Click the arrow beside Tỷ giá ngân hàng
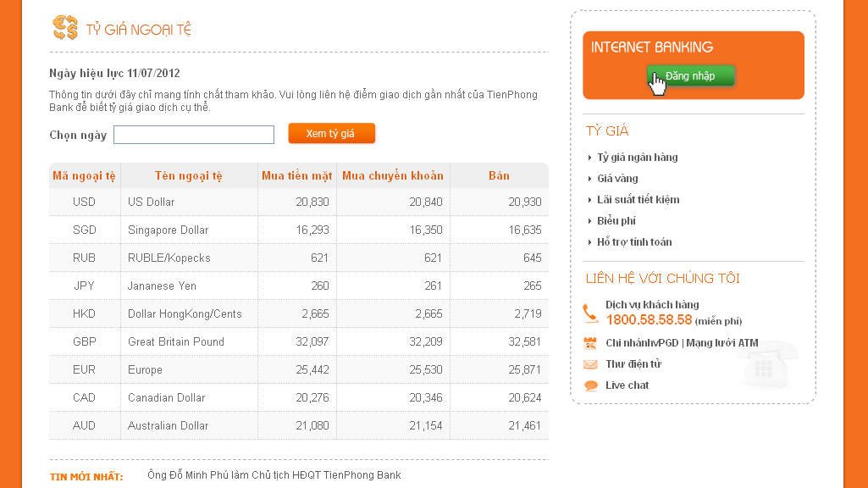The image size is (868, 488). (589, 158)
